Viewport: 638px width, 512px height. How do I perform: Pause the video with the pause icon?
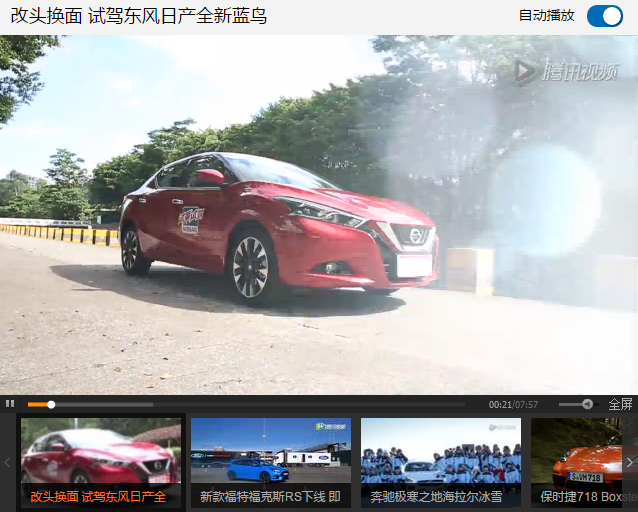click(x=10, y=403)
